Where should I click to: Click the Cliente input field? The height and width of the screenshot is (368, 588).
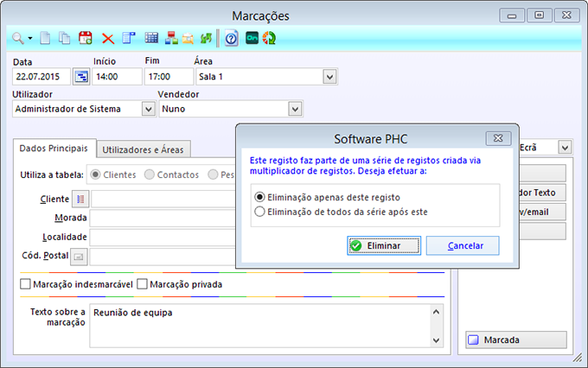point(163,199)
